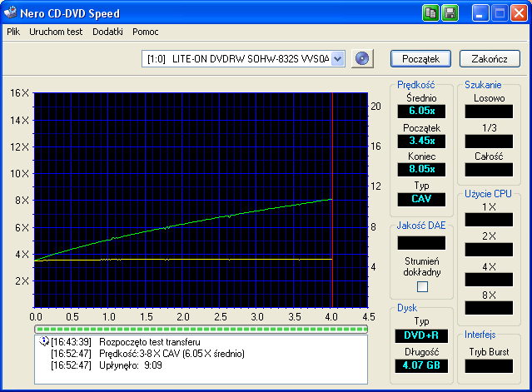Click the green test progress bar
The width and height of the screenshot is (532, 392).
point(201,329)
